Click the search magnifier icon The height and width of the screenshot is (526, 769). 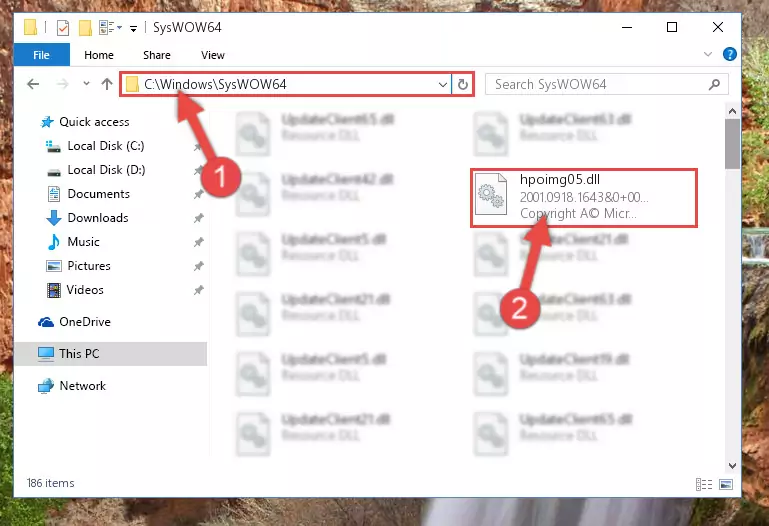pyautogui.click(x=715, y=84)
